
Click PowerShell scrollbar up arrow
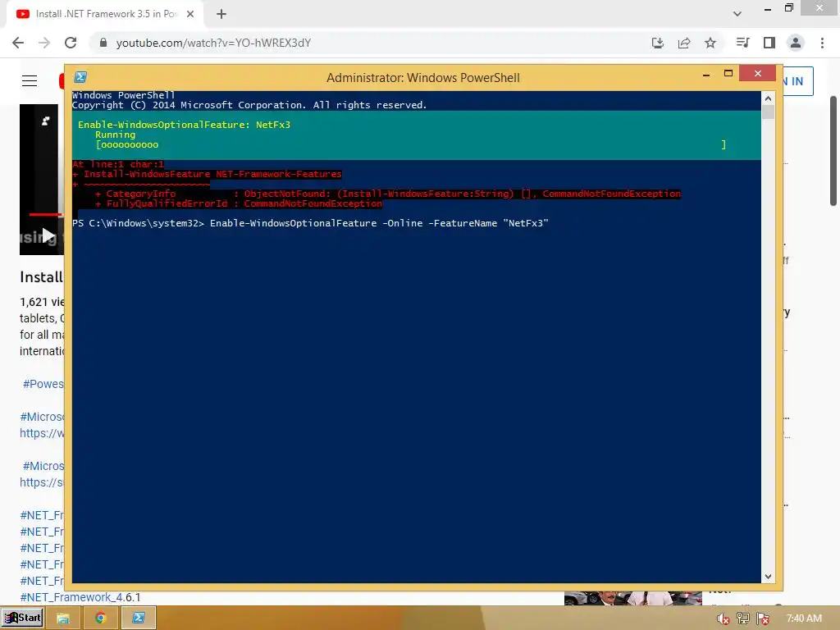click(x=768, y=98)
